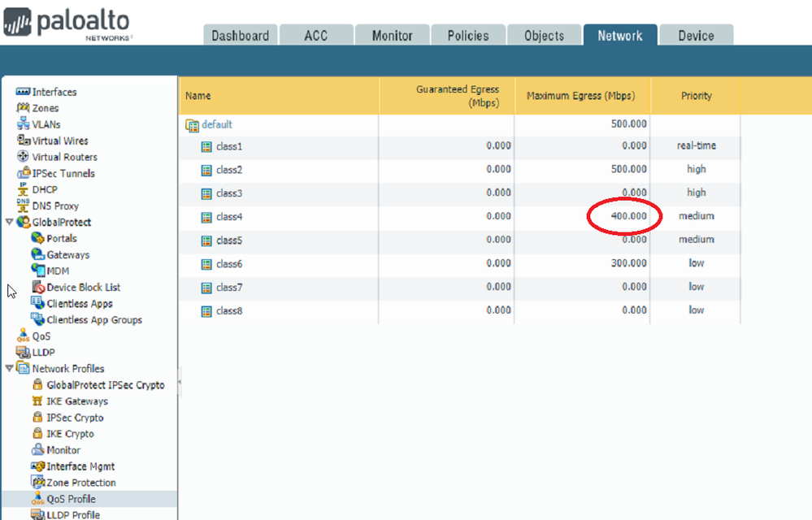Click the IPSec Tunnels lock icon
Viewport: 812px width, 520px height.
pyautogui.click(x=23, y=173)
